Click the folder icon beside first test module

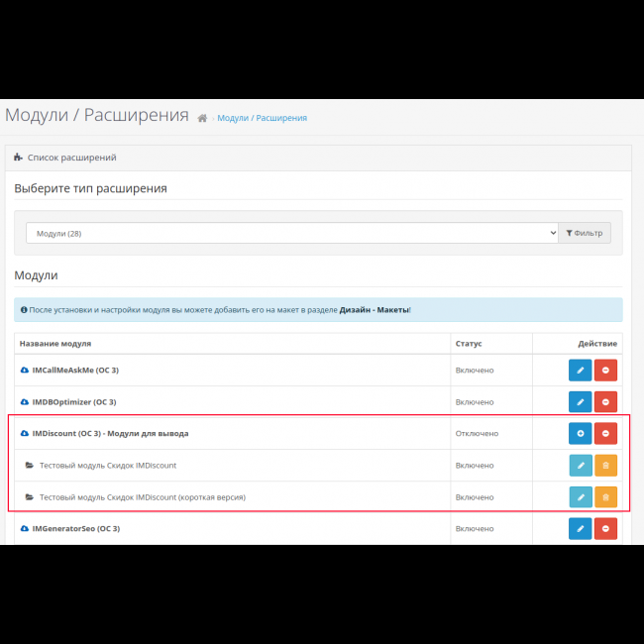point(30,466)
